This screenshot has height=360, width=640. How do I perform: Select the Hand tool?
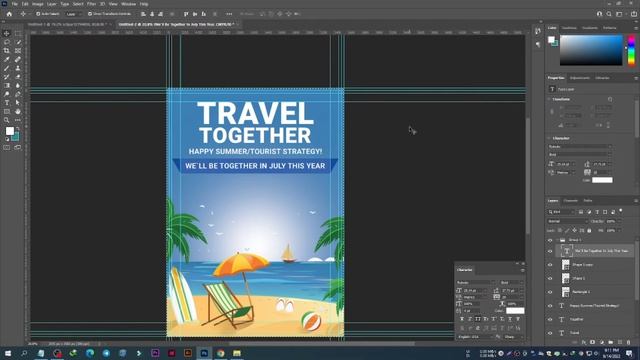(18, 111)
